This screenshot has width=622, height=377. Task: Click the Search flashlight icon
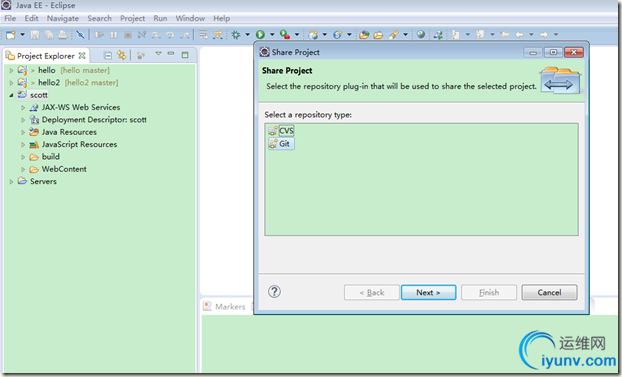coord(393,35)
